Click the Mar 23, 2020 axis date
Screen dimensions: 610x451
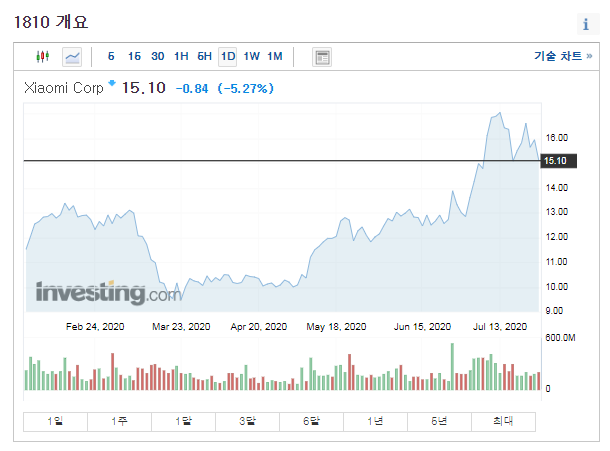coord(181,326)
